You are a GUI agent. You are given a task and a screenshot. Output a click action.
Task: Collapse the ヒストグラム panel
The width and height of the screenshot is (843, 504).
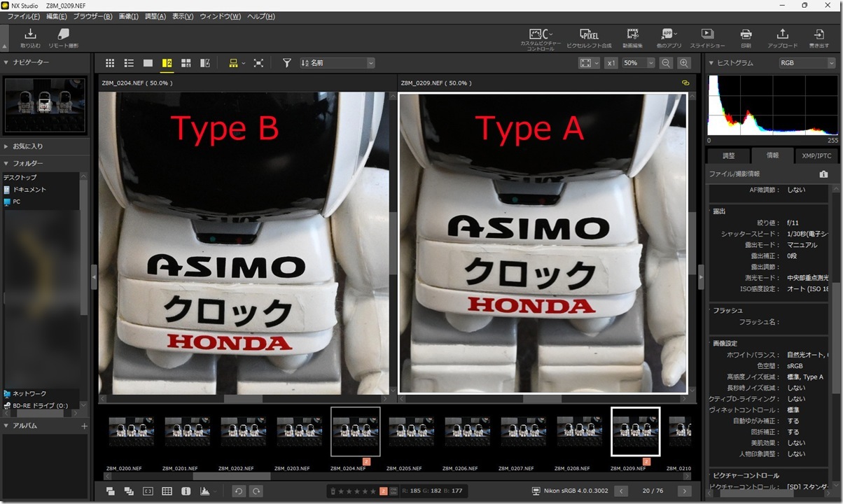click(711, 63)
